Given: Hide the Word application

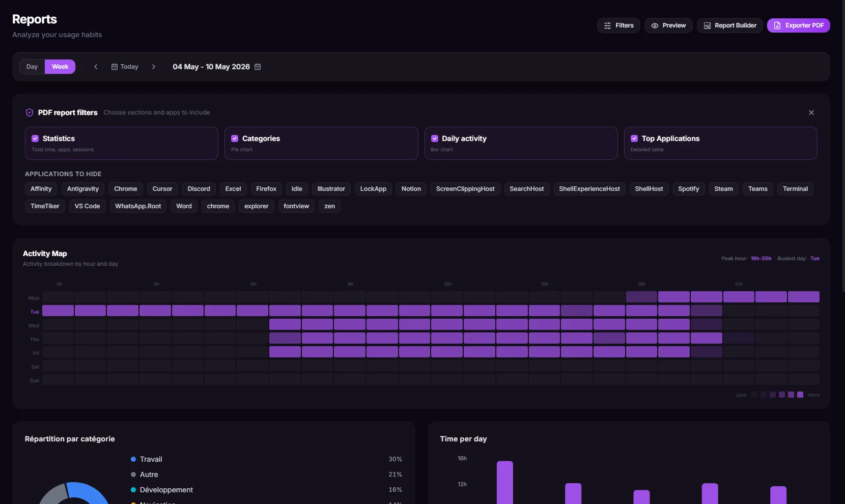Looking at the screenshot, I should tap(184, 206).
